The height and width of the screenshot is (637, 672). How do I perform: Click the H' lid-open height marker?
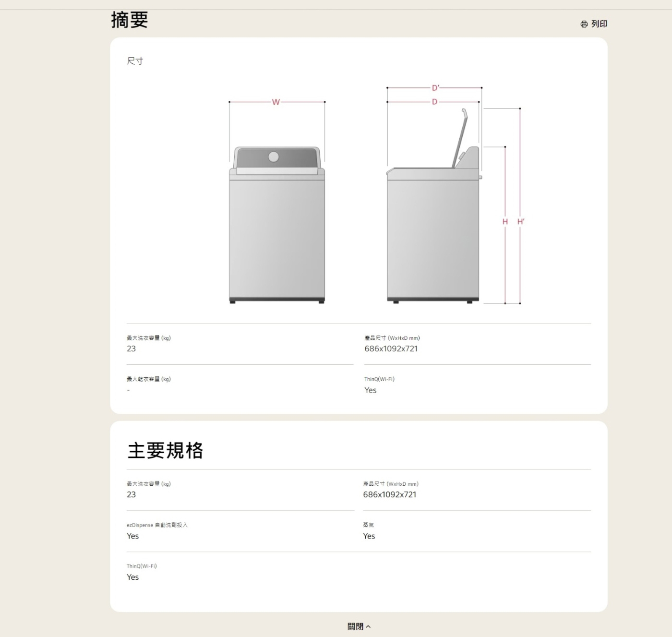pos(521,221)
